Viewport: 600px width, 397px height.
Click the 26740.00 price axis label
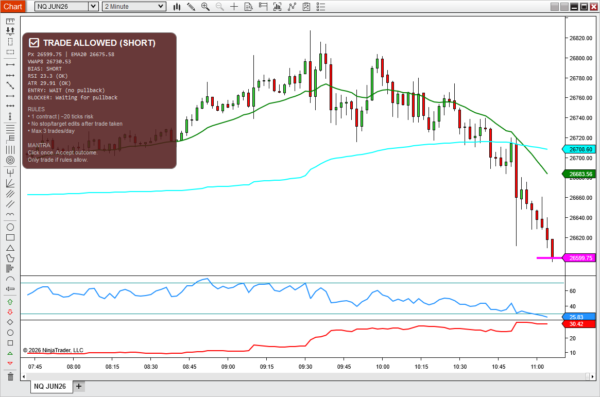click(580, 118)
